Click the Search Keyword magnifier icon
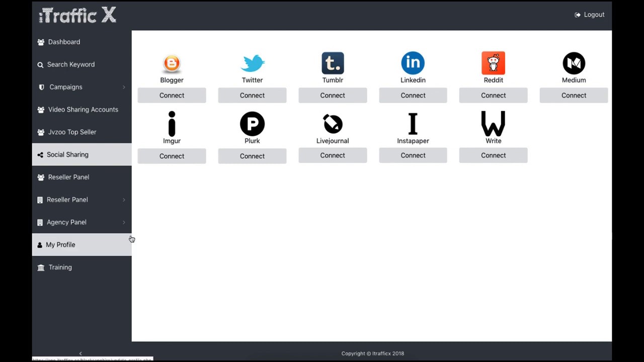Image resolution: width=644 pixels, height=362 pixels. pos(40,64)
